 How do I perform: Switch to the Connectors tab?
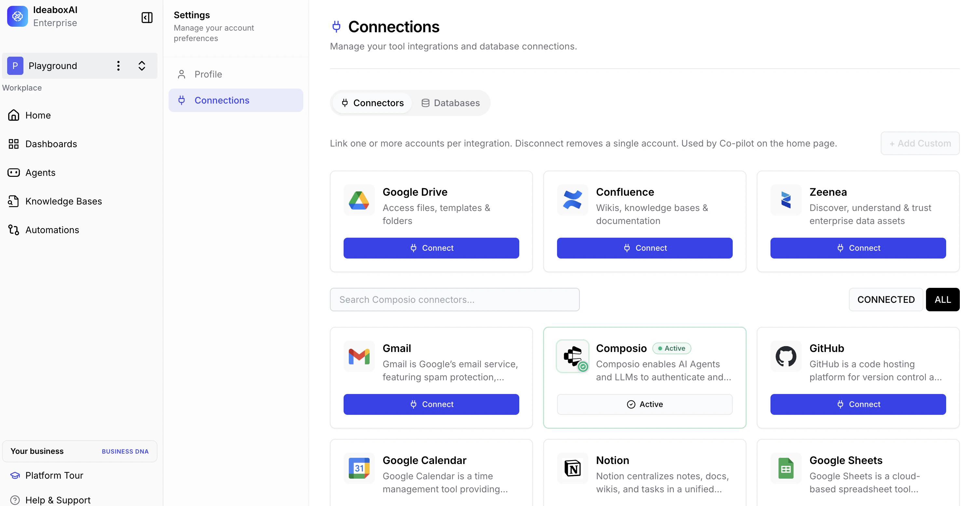point(373,103)
